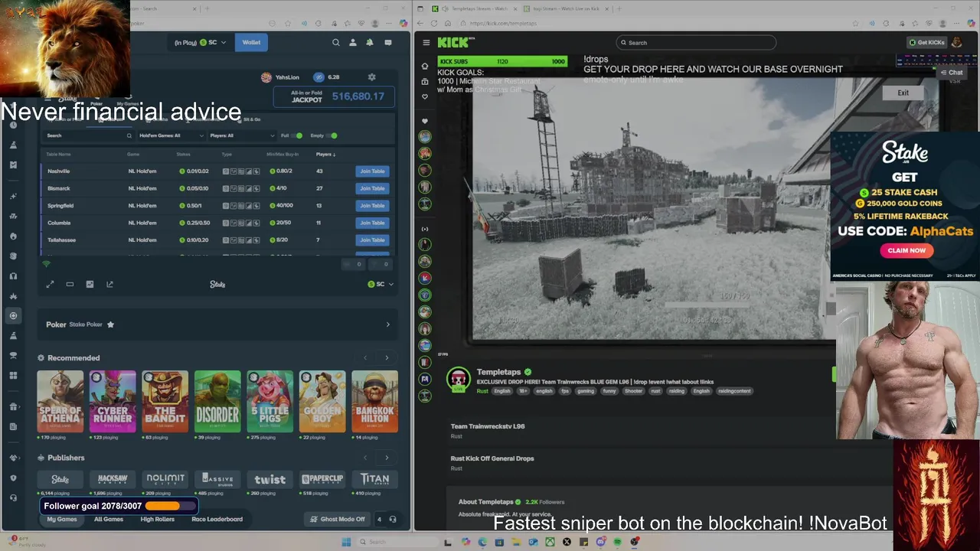Open the Stake search magnifier icon
980x551 pixels.
[x=335, y=43]
